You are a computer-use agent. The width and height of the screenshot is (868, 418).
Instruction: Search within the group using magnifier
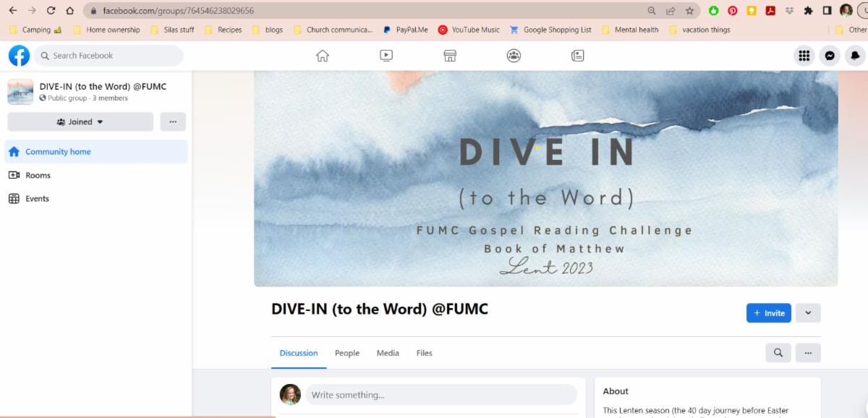pyautogui.click(x=778, y=353)
